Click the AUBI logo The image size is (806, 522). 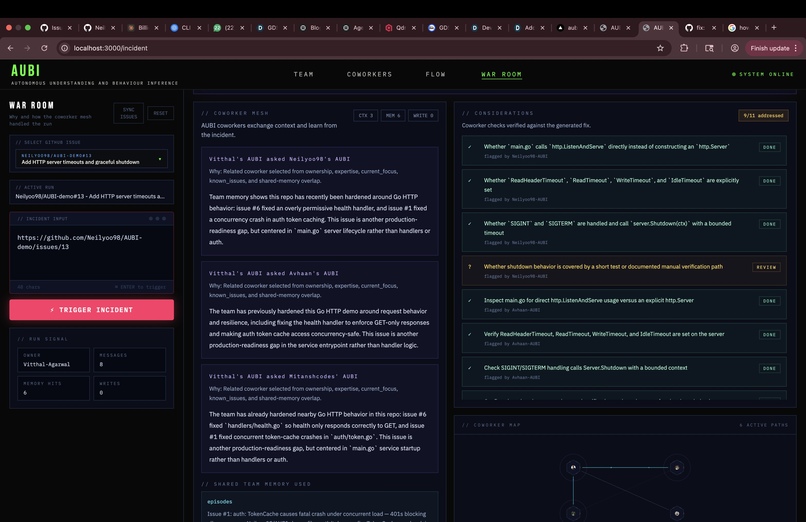point(26,70)
